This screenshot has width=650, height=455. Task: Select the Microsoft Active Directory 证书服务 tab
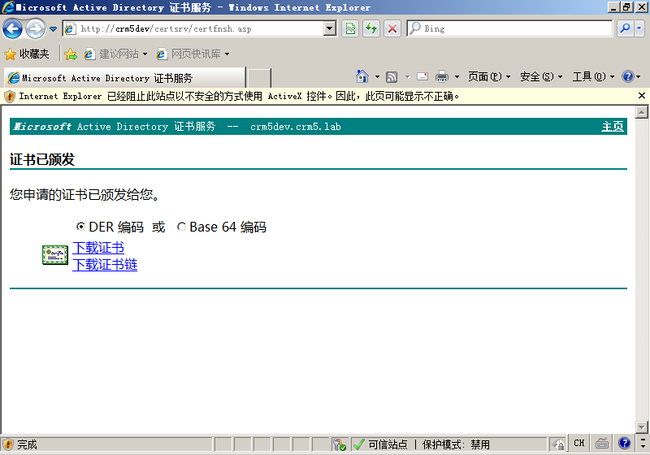click(x=124, y=78)
